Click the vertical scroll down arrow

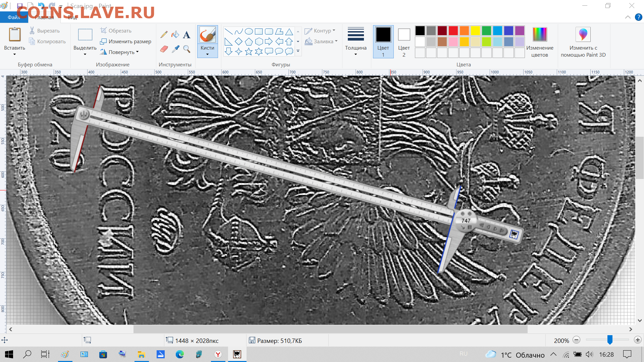point(639,320)
